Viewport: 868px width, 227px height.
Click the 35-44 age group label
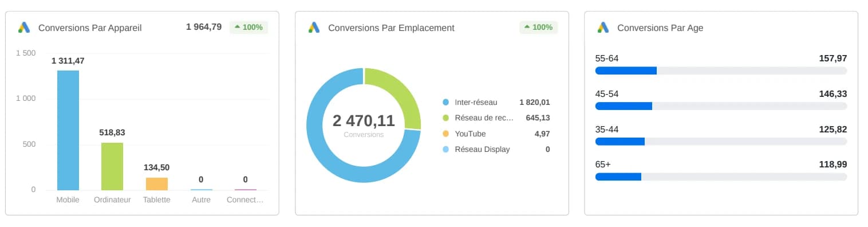607,129
